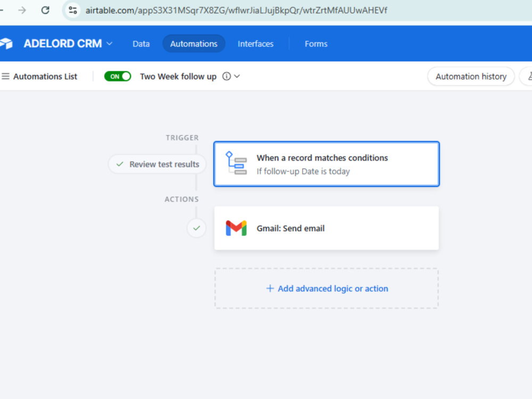Viewport: 532px width, 399px height.
Task: Open the Interfaces tab
Action: 255,44
